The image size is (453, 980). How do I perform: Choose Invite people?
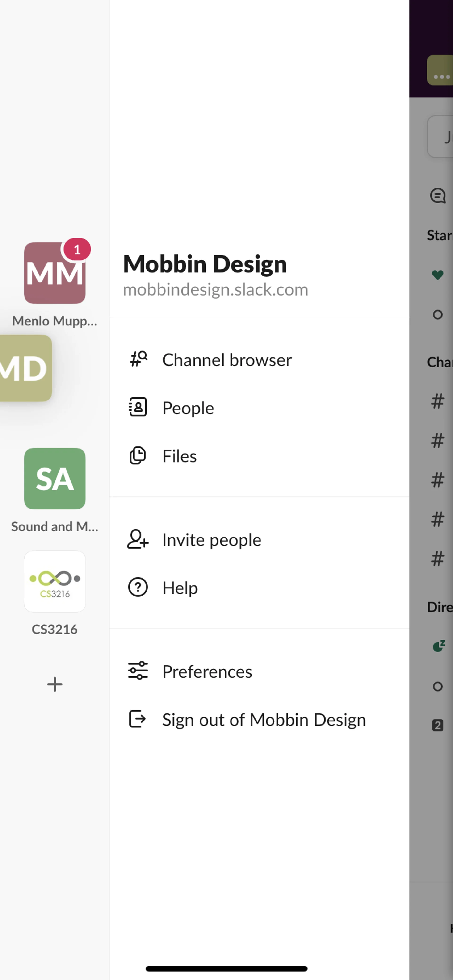[x=212, y=540]
